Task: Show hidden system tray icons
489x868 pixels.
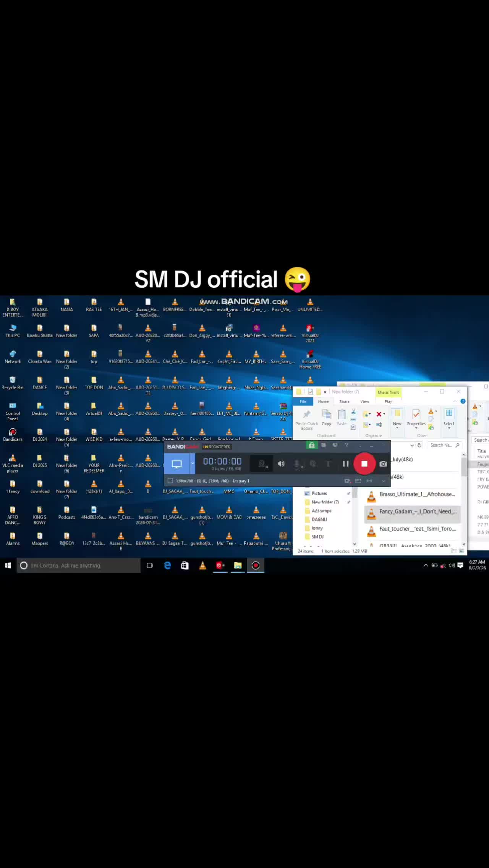Action: tap(426, 565)
